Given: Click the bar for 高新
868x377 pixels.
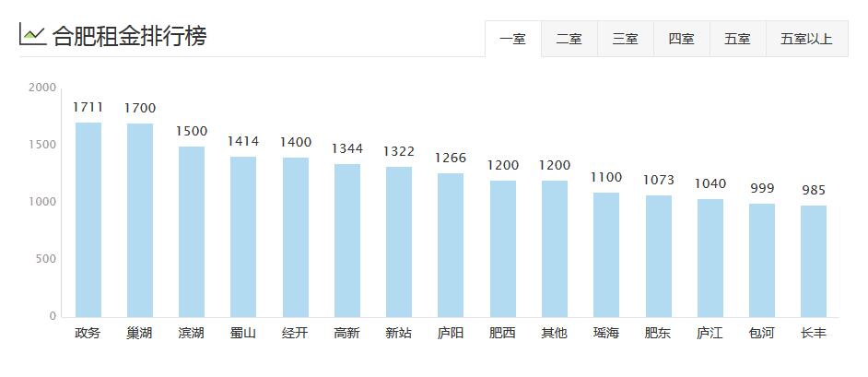Looking at the screenshot, I should point(347,241).
